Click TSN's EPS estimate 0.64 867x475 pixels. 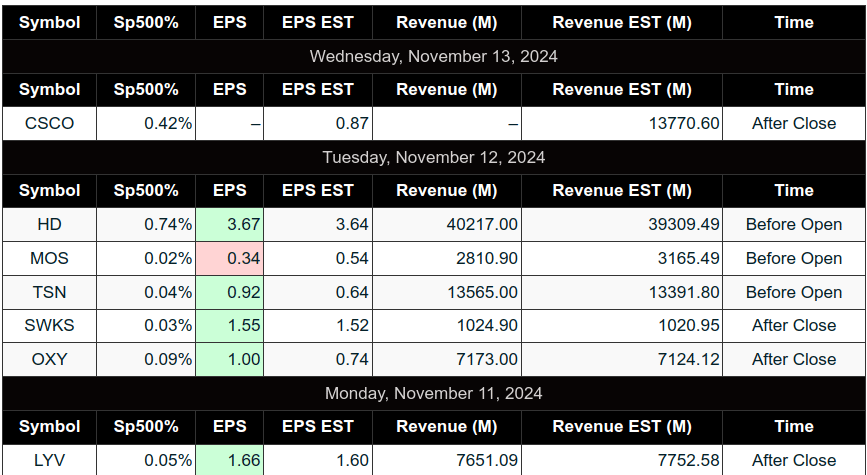352,292
